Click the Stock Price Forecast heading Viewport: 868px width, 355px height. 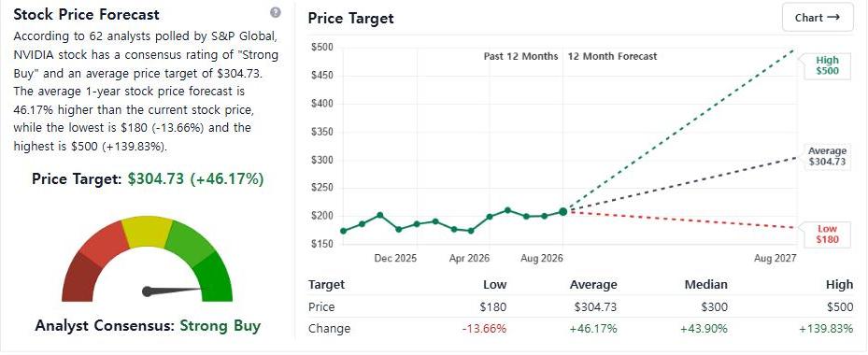tap(86, 14)
